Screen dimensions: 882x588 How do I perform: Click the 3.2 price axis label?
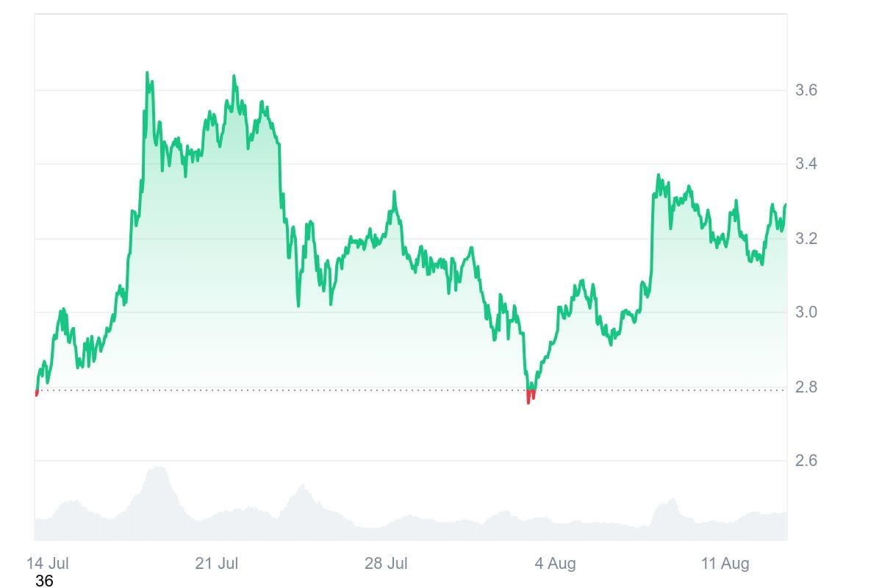[x=806, y=239]
